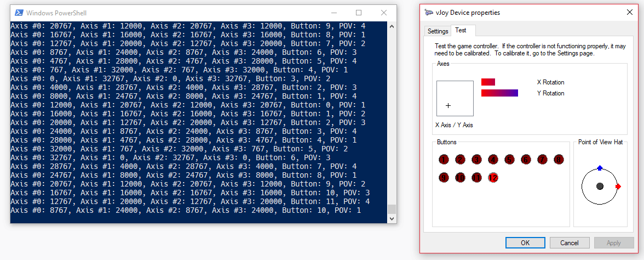Click the last output line 'Button: 10, POV: 1'
The width and height of the screenshot is (644, 260).
(x=186, y=210)
